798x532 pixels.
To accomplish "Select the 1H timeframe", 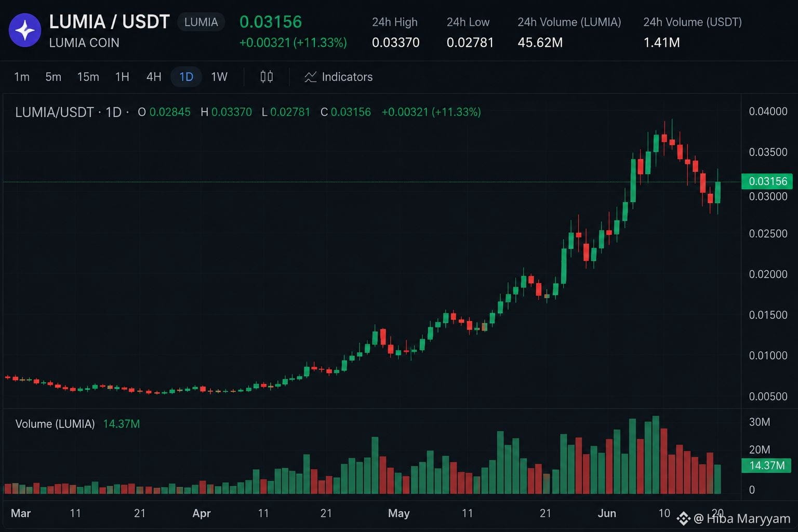I will [x=122, y=77].
